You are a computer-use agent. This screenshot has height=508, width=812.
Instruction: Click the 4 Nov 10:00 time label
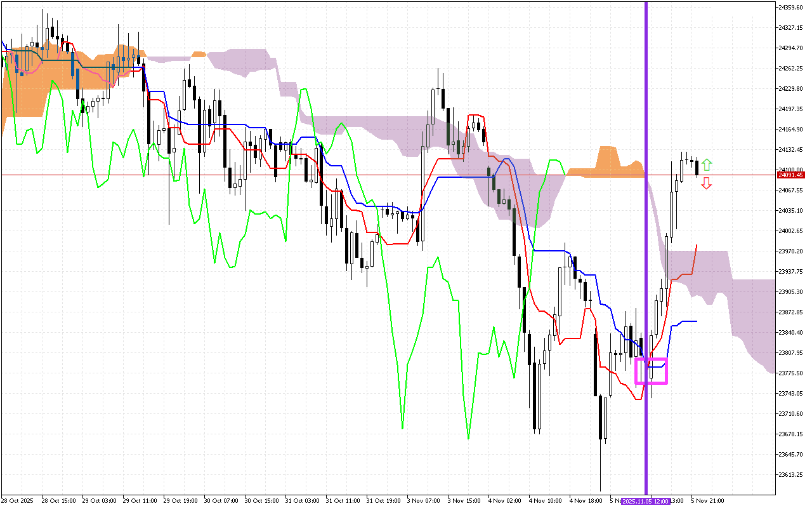point(546,500)
